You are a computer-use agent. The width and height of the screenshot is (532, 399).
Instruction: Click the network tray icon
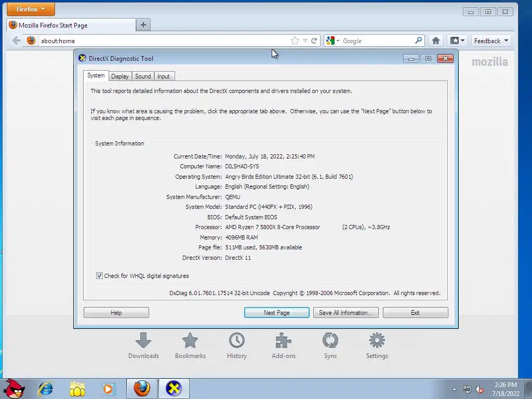tap(467, 390)
